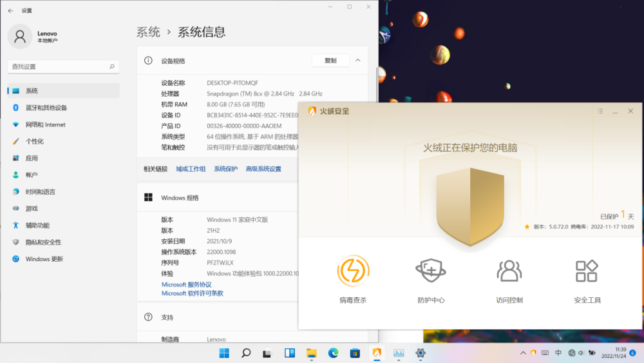Click the clock showing 11:39 on taskbar
This screenshot has width=644, height=363.
tap(614, 353)
